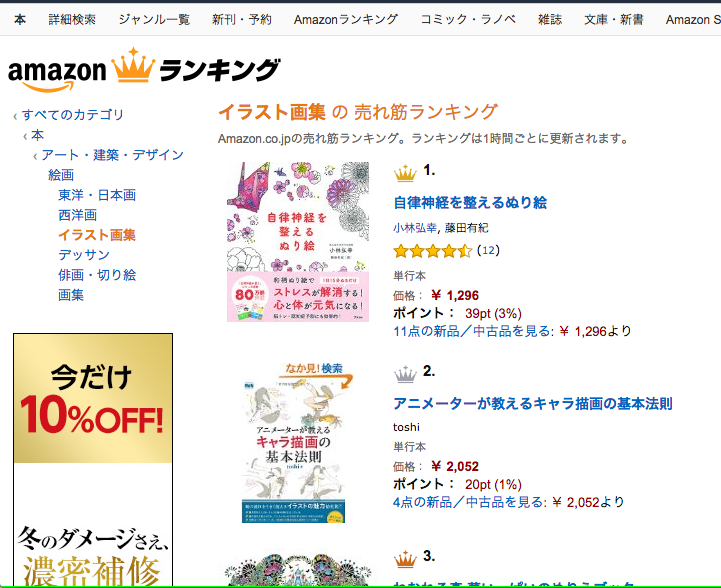Click the star rating of first book
Image resolution: width=721 pixels, height=588 pixels.
(x=432, y=251)
